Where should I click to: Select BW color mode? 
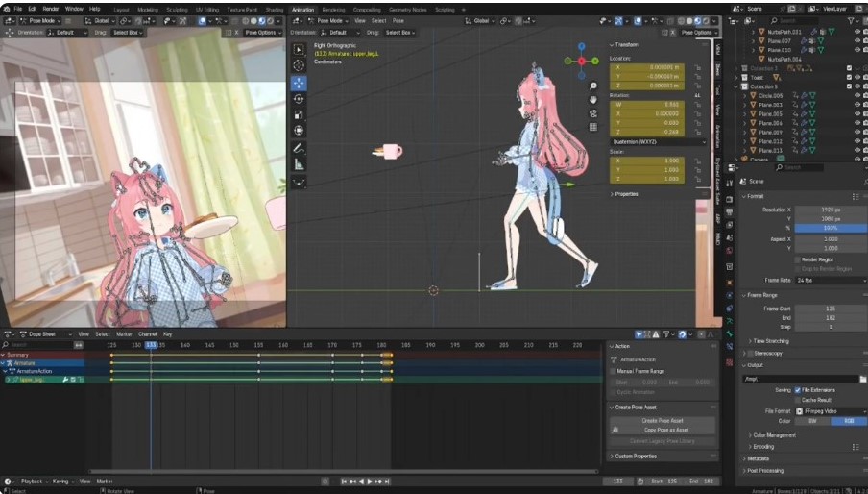(812, 422)
